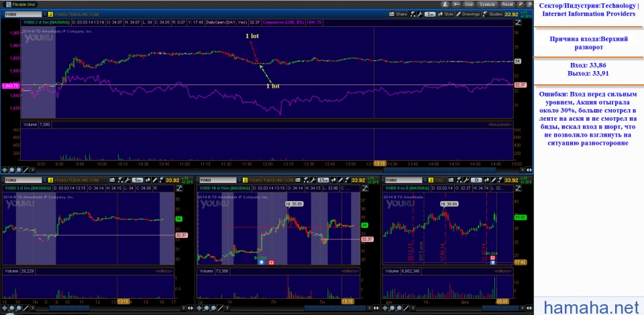644x315 pixels.
Task: Open the 15m timeframe selector
Action: [323, 180]
